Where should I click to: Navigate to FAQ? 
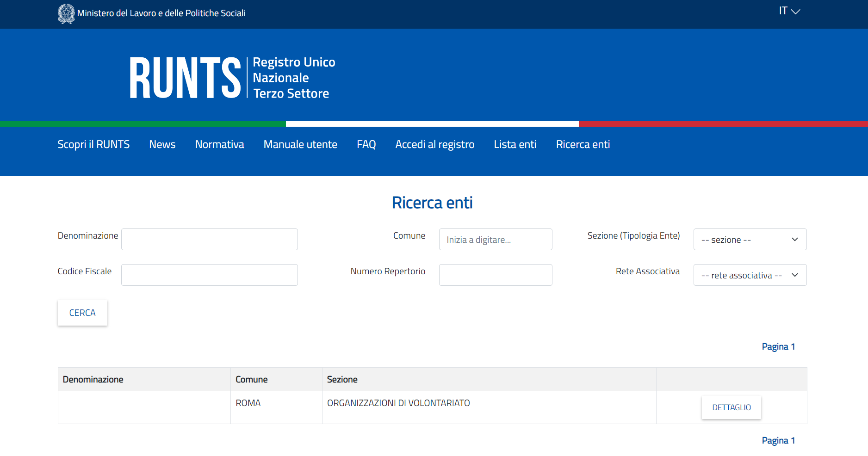[x=366, y=144]
